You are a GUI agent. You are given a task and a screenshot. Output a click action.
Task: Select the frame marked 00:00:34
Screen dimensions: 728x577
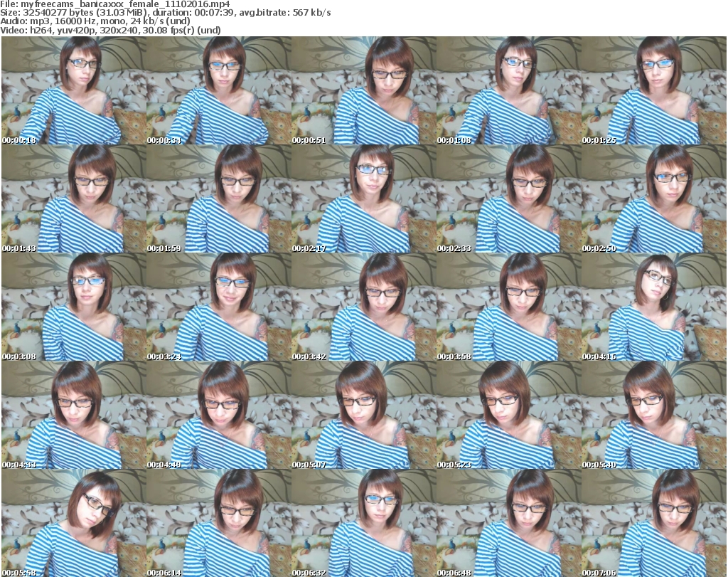tap(218, 90)
